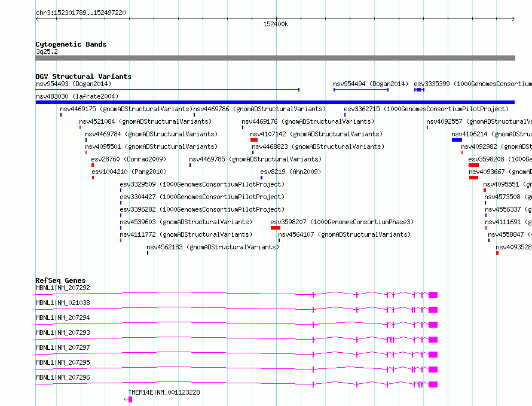This screenshot has width=532, height=406.
Task: Click the red esv3598207 variant block
Action: pyautogui.click(x=276, y=228)
